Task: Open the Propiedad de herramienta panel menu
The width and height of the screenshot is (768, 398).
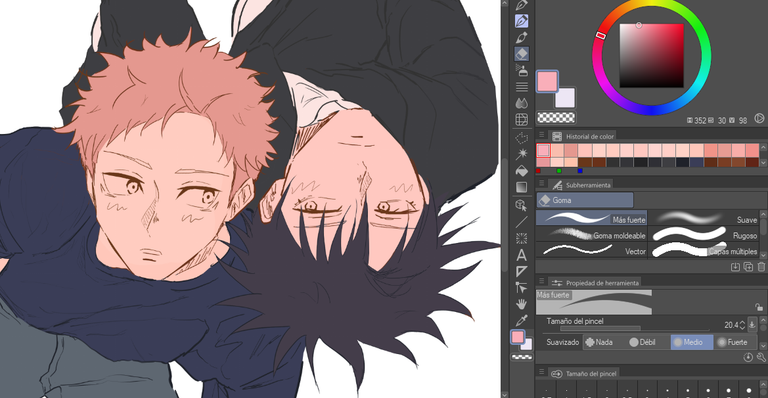Action: click(541, 281)
